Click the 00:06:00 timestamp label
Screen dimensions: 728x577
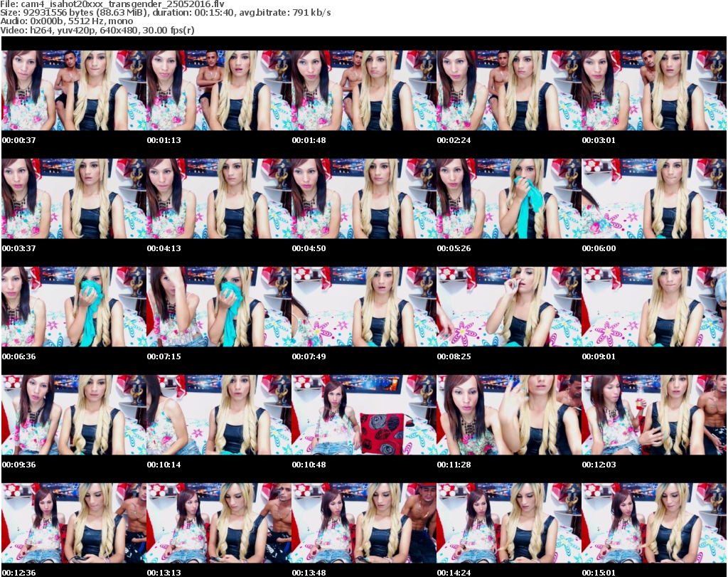pyautogui.click(x=599, y=248)
